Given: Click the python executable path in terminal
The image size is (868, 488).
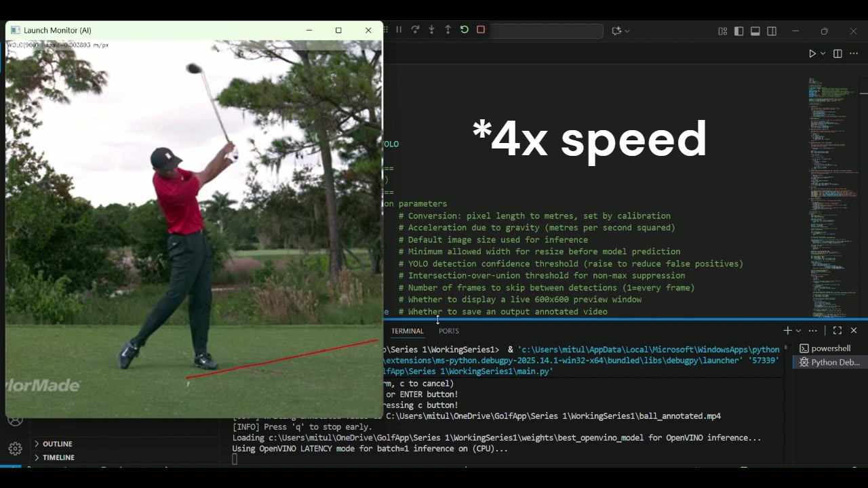Looking at the screenshot, I should [x=649, y=350].
